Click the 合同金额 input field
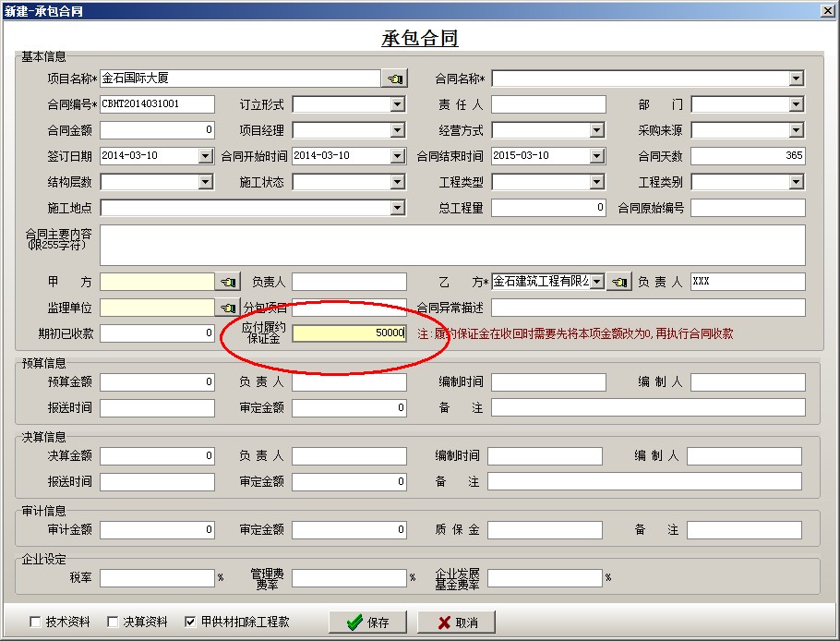This screenshot has height=641, width=840. tap(157, 130)
